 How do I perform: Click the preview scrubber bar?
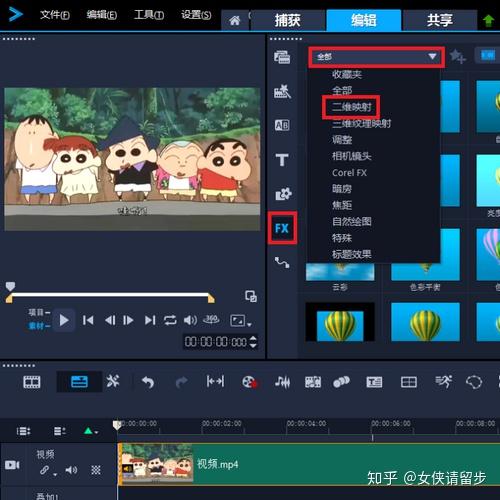(x=110, y=295)
